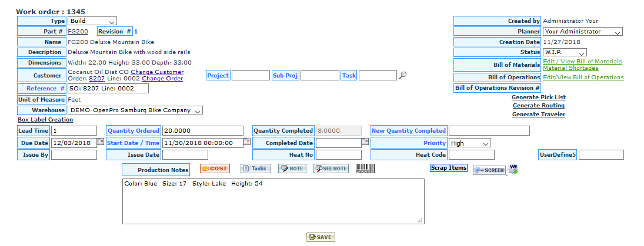Click the New Quantity Completed input field
This screenshot has width=644, height=246.
[489, 131]
